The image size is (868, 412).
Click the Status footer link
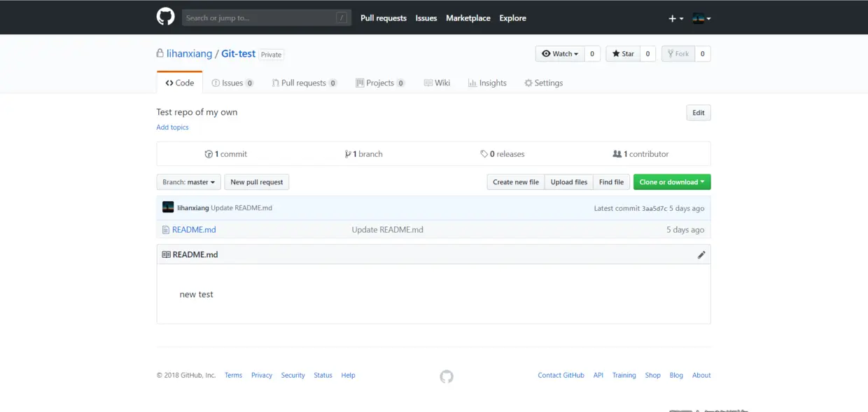[x=323, y=376]
